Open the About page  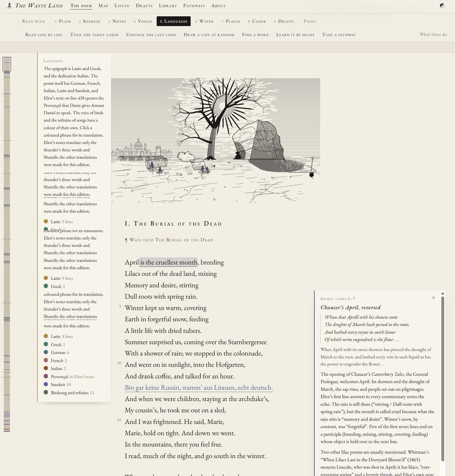(x=218, y=6)
